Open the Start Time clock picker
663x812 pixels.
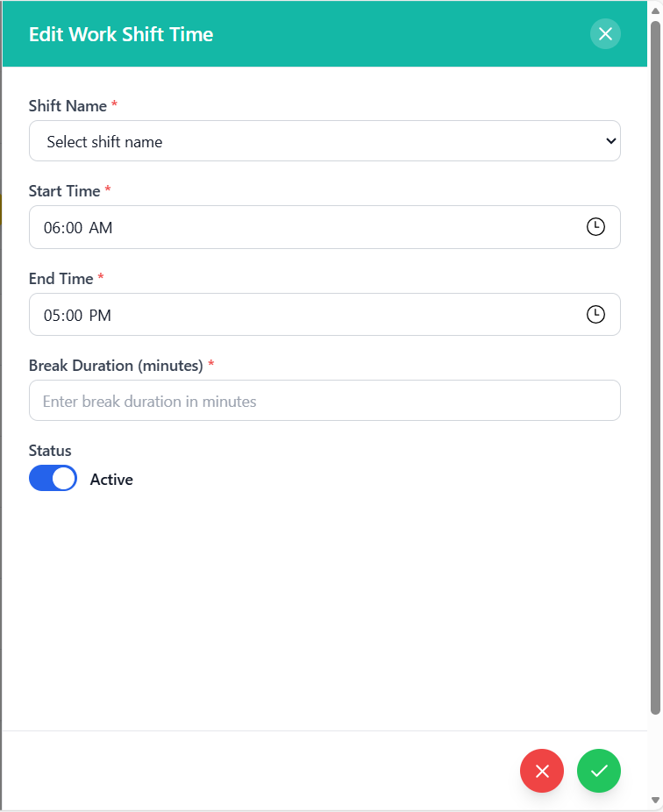[595, 227]
